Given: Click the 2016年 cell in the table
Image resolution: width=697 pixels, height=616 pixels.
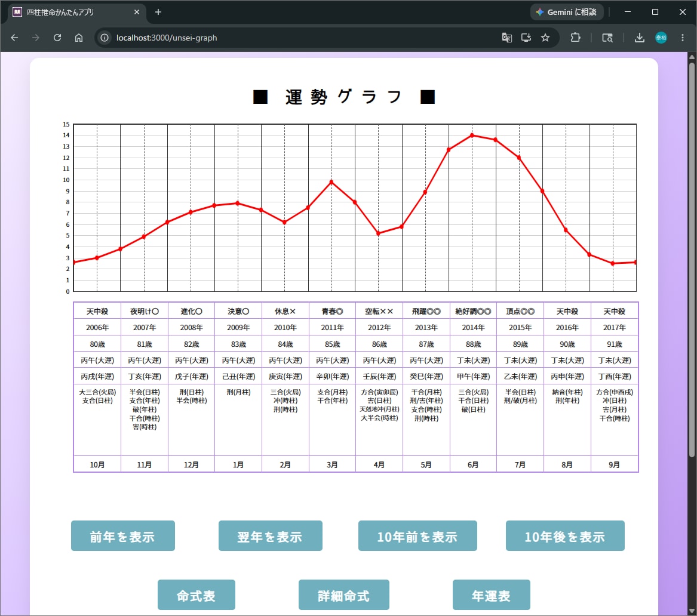Looking at the screenshot, I should pyautogui.click(x=567, y=327).
